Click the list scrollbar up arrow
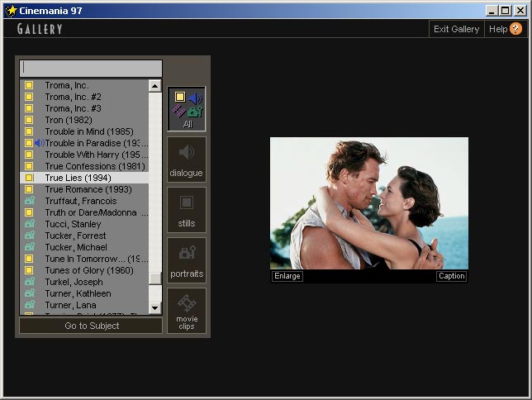 tap(155, 86)
